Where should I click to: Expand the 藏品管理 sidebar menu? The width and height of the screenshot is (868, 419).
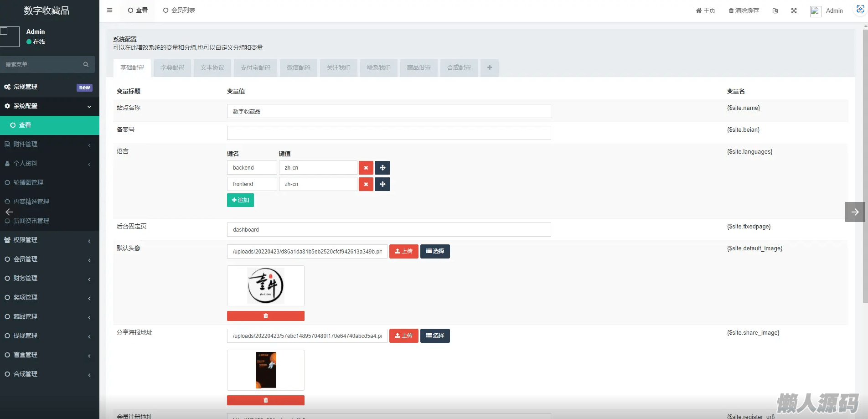click(x=50, y=317)
